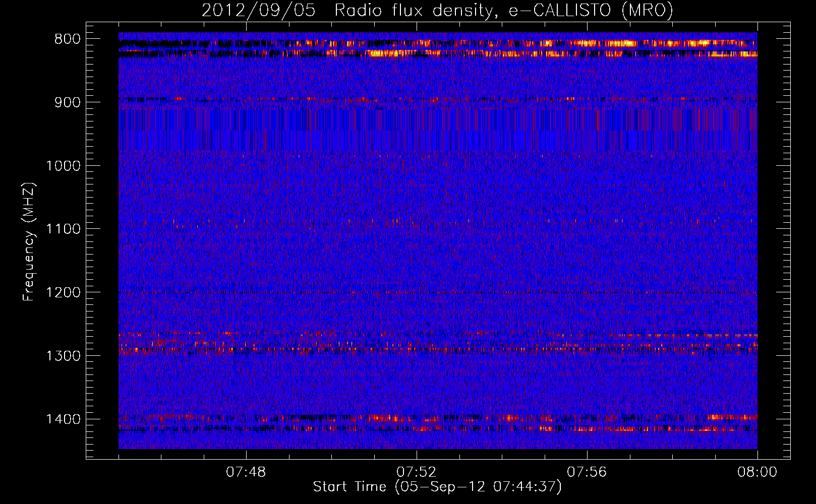Click the 900 frequency tick label
816x504 pixels.
click(68, 102)
